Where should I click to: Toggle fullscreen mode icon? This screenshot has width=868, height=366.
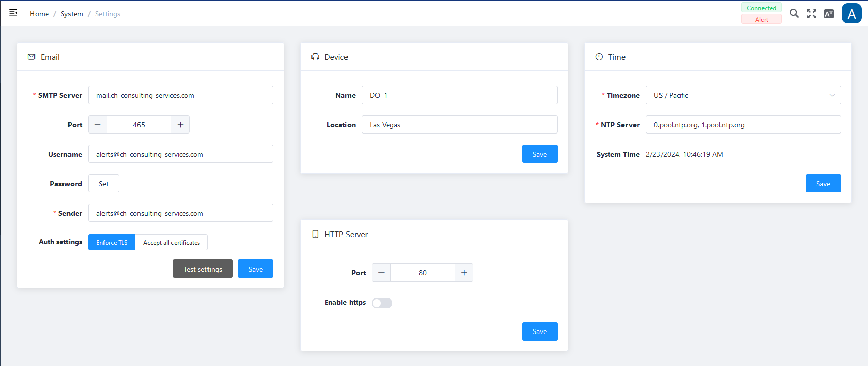[x=812, y=14]
